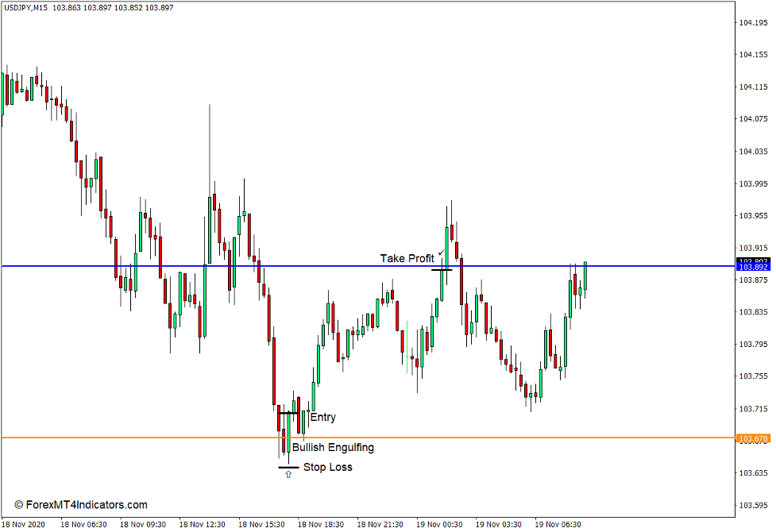This screenshot has height=532, width=776.
Task: Click the Take Profit label
Action: point(407,258)
